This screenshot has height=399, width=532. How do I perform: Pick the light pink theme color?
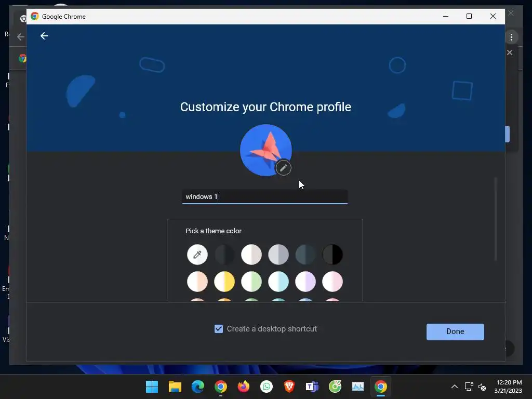click(332, 282)
